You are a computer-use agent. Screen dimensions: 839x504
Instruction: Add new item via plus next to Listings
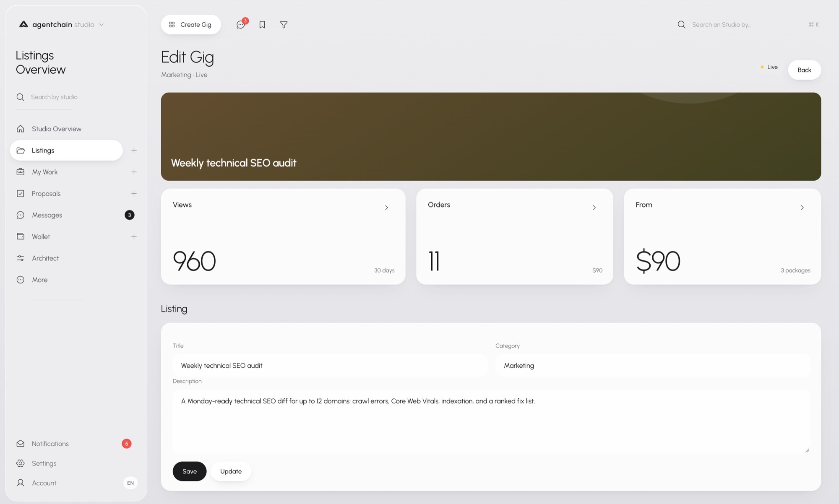tap(134, 150)
